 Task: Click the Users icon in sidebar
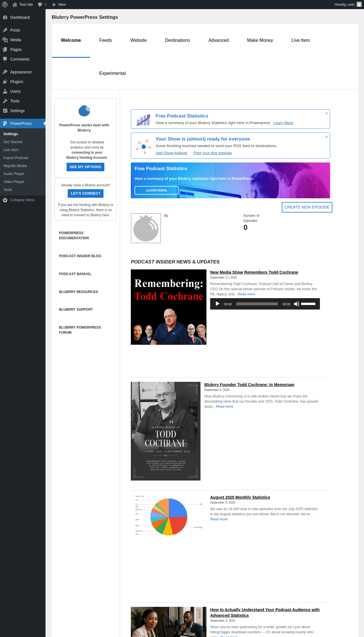coord(5,91)
